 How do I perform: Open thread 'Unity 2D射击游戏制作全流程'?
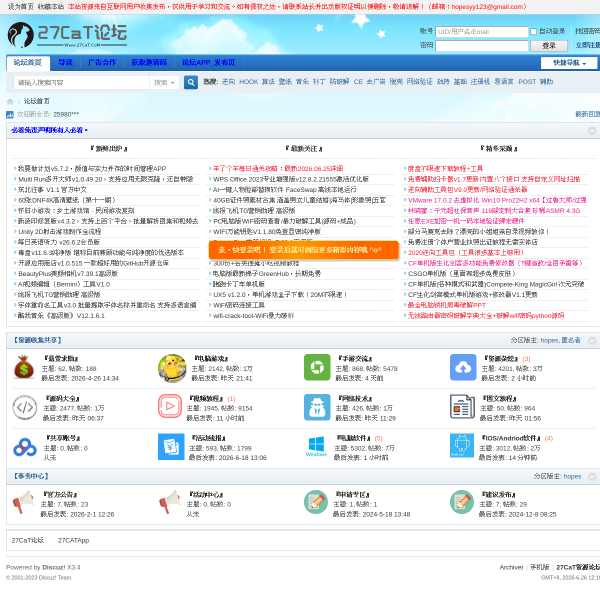pos(59,232)
